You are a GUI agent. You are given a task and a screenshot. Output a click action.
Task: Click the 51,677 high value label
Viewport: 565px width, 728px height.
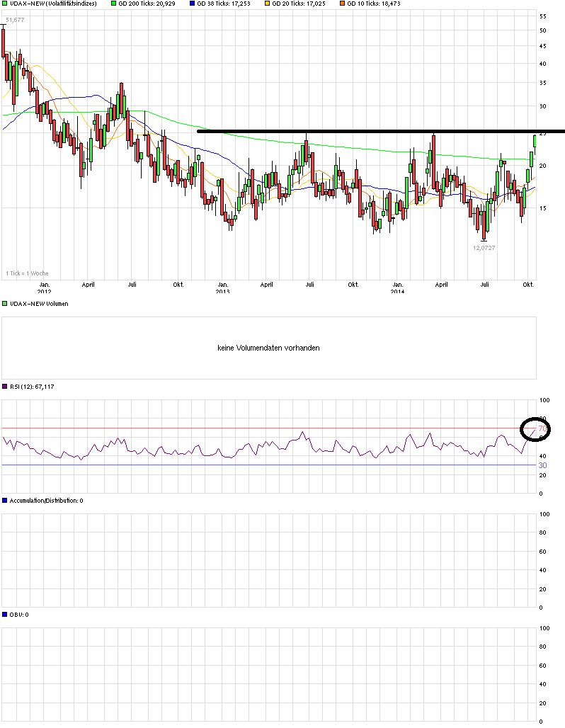(15, 20)
